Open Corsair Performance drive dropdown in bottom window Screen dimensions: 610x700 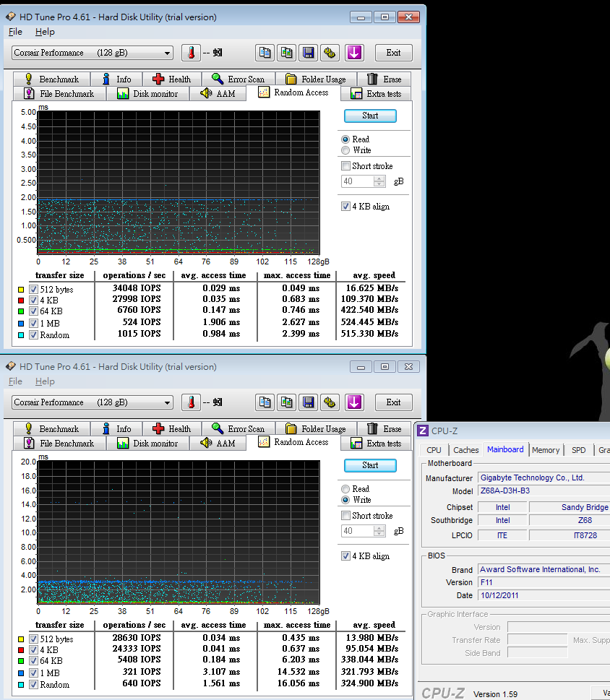(x=93, y=402)
